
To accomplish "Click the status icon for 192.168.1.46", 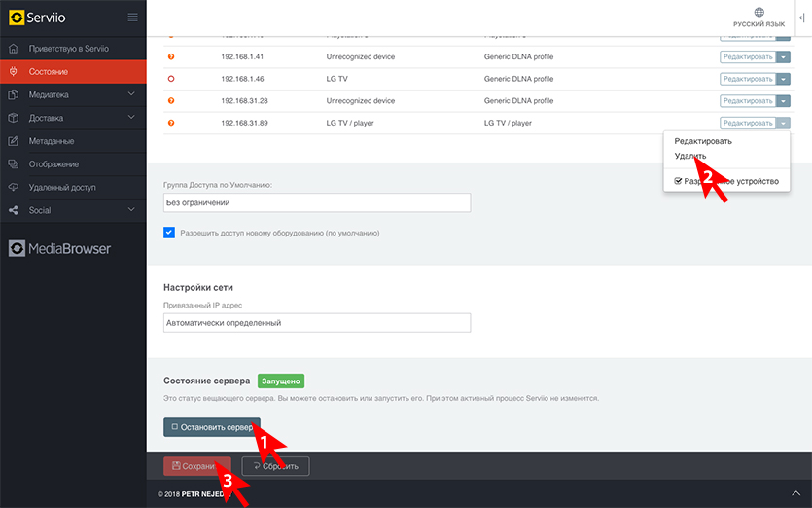I will click(x=171, y=79).
